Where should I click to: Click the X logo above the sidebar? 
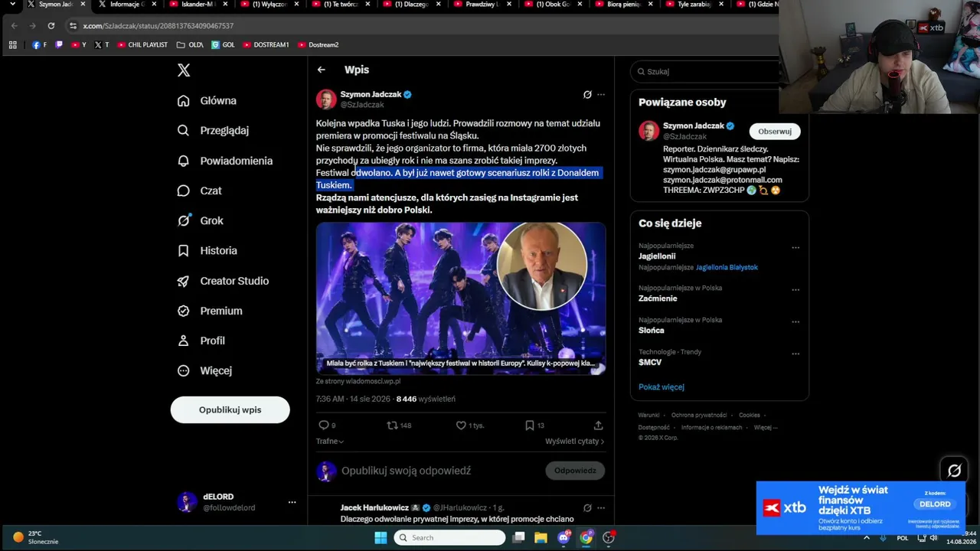coord(184,70)
